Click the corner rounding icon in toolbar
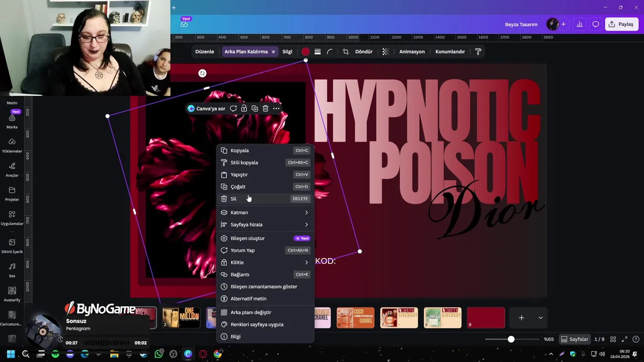Screen dimensions: 644x362 tap(330, 52)
